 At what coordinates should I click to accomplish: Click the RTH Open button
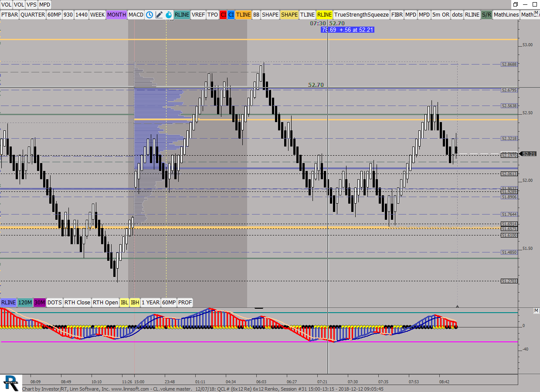[x=105, y=303]
